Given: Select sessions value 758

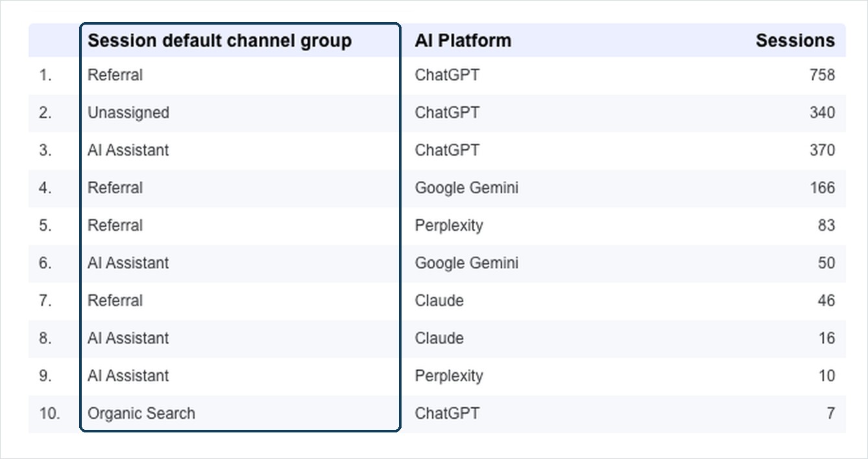Looking at the screenshot, I should (x=822, y=75).
